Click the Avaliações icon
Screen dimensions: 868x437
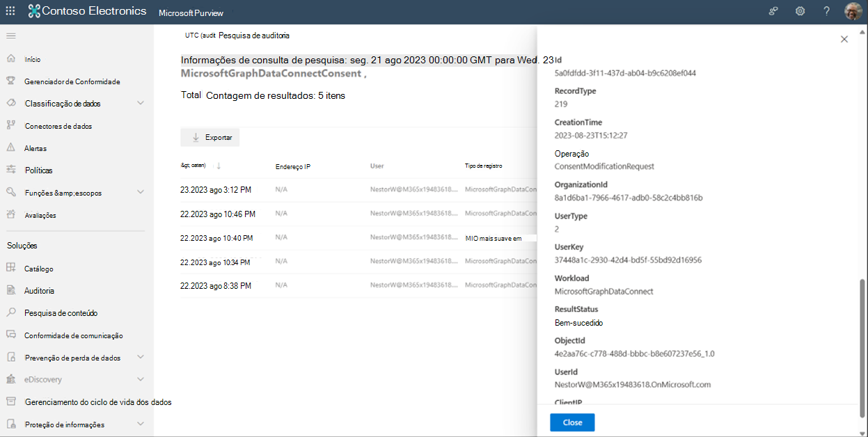click(10, 215)
